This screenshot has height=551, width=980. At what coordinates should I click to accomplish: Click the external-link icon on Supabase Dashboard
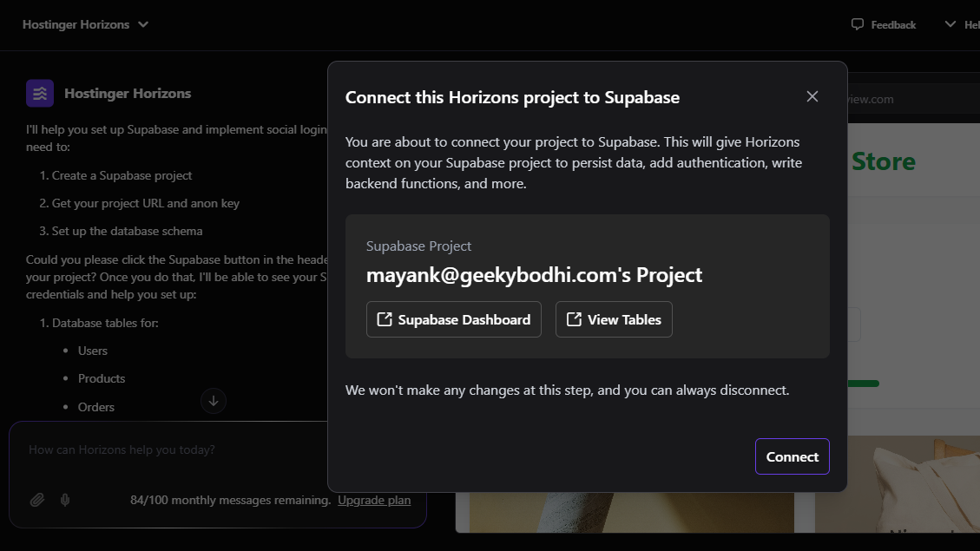pos(385,319)
